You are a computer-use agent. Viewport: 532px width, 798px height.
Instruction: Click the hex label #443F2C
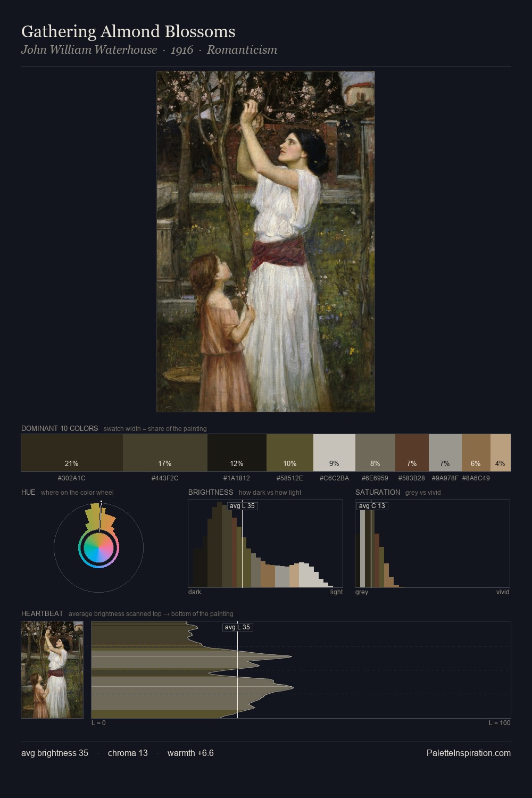(x=165, y=478)
